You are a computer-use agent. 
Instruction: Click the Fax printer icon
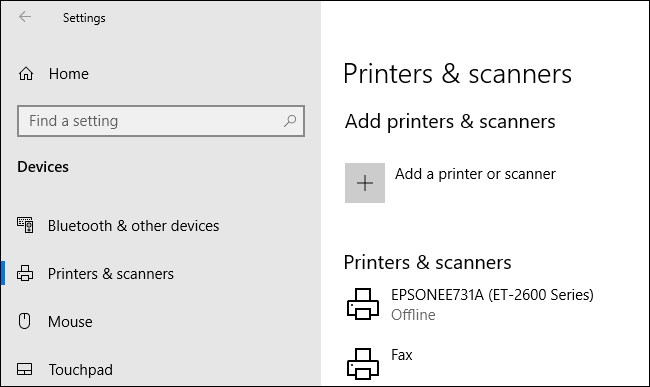pyautogui.click(x=363, y=364)
